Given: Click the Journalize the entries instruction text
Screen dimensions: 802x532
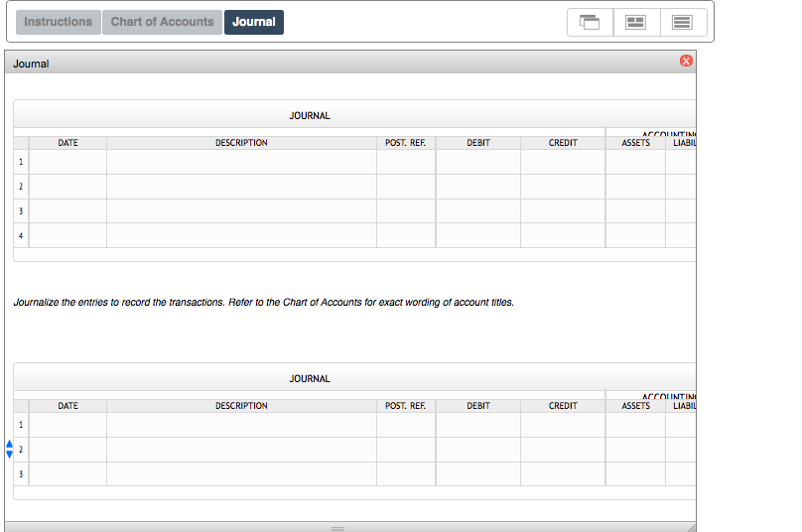Looking at the screenshot, I should tap(263, 303).
